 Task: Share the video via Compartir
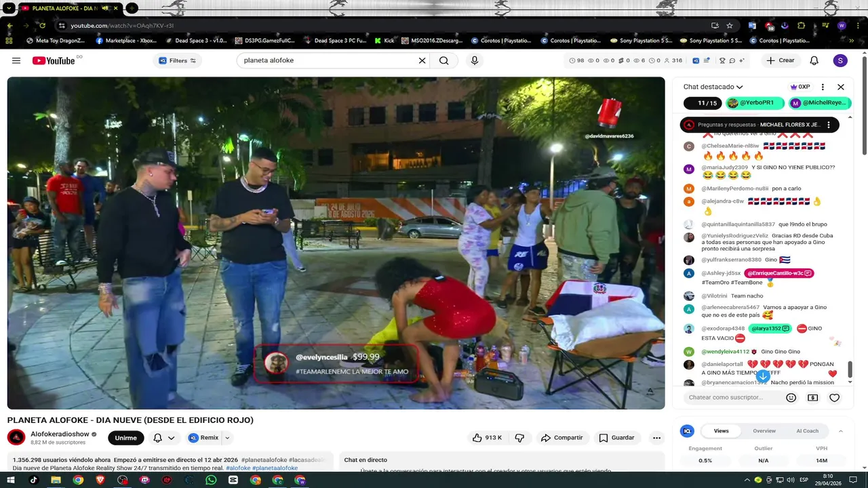click(561, 438)
